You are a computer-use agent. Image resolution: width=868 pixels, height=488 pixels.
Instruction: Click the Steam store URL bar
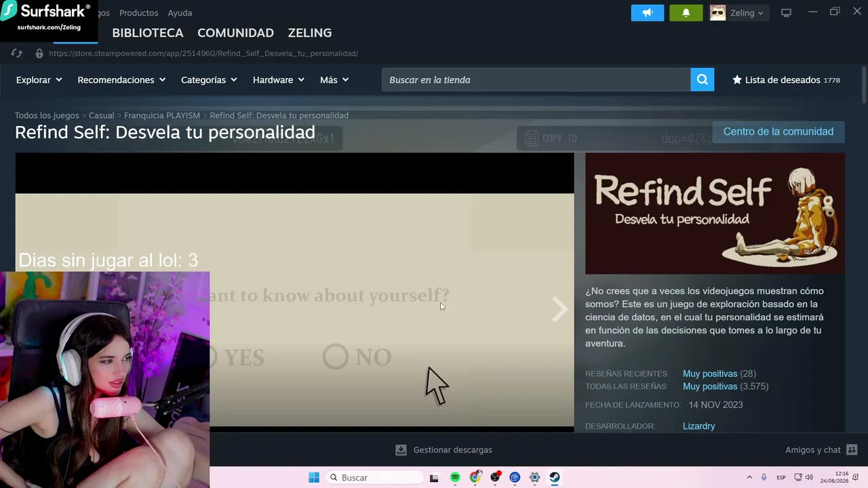[x=203, y=54]
